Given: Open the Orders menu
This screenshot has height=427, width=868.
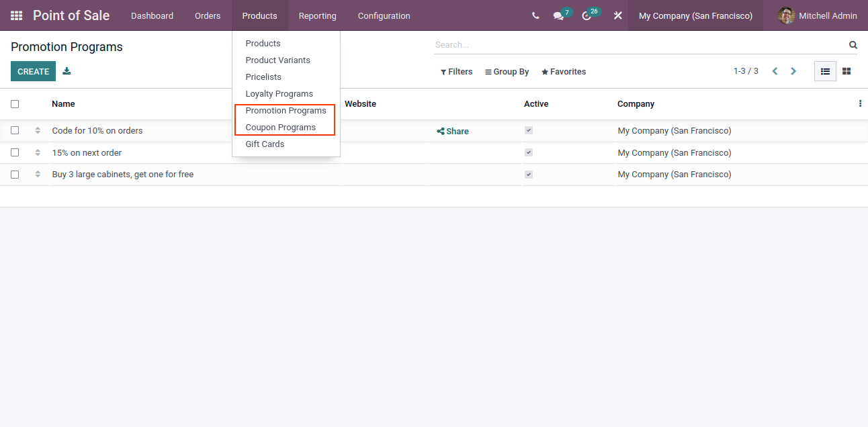Looking at the screenshot, I should point(208,15).
